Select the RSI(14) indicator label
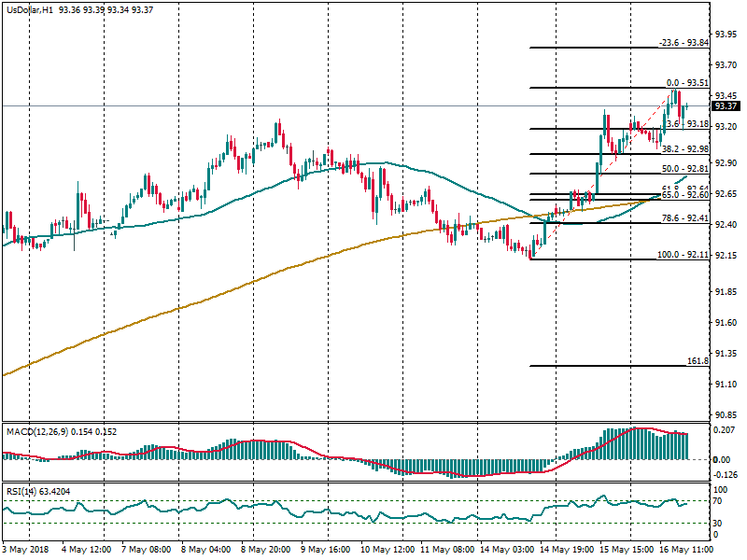747x560 pixels. (x=22, y=490)
